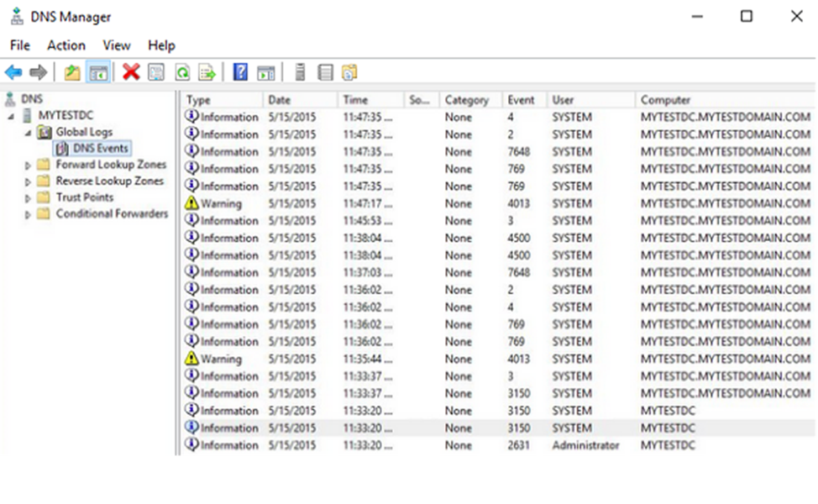Click the zone folder toolbar icon
818x504 pixels.
[x=349, y=72]
